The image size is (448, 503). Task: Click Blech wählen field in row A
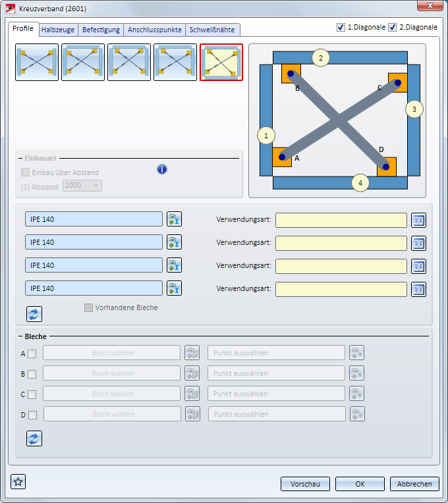pyautogui.click(x=112, y=353)
